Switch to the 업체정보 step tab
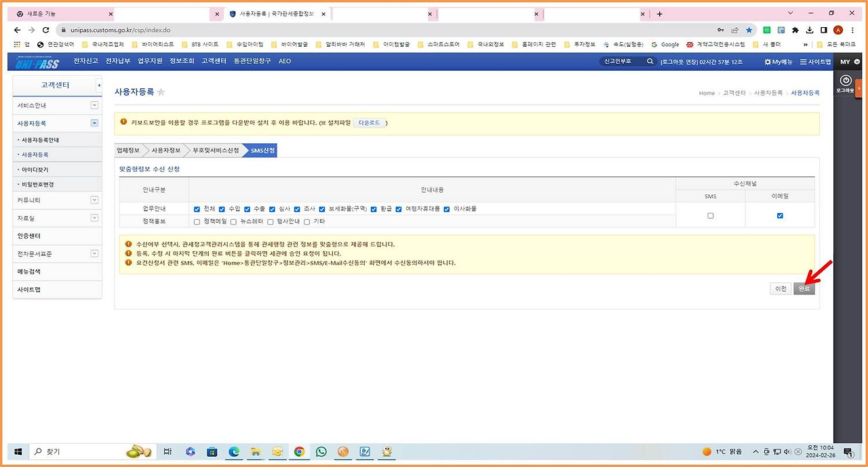This screenshot has height=467, width=868. (128, 150)
